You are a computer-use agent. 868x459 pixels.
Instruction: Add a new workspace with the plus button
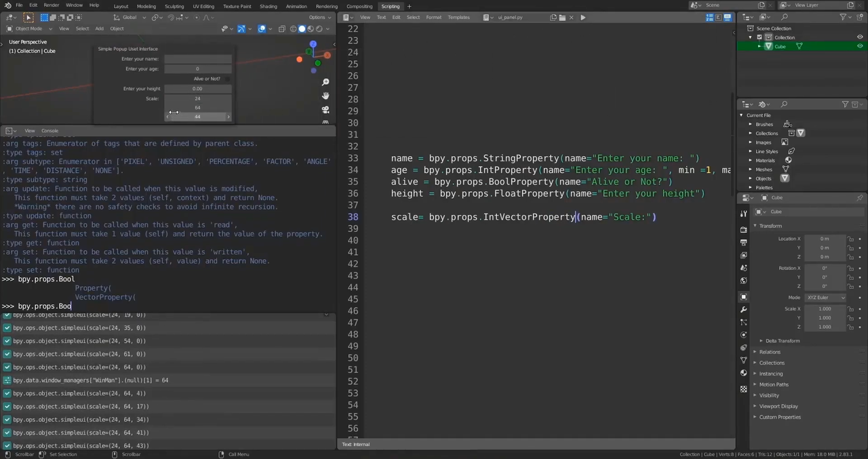pos(409,6)
